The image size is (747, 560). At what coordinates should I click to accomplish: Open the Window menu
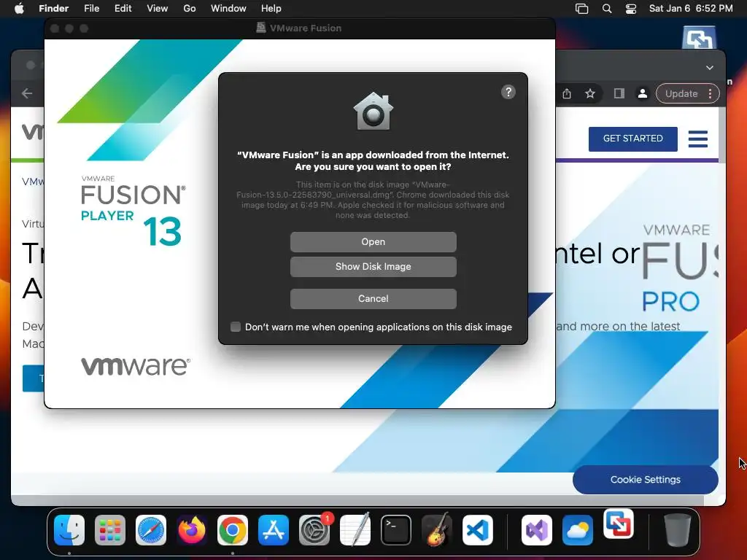pos(228,9)
